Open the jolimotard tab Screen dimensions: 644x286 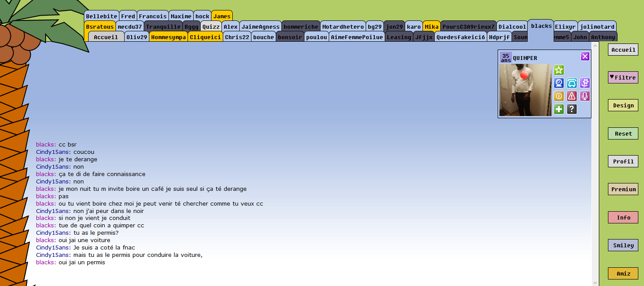[597, 27]
